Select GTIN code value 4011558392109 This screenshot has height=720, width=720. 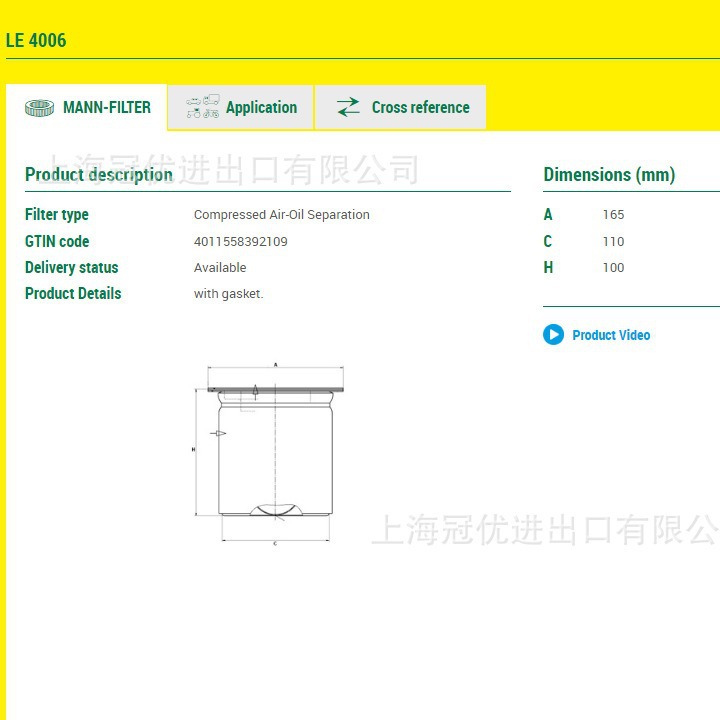click(241, 242)
